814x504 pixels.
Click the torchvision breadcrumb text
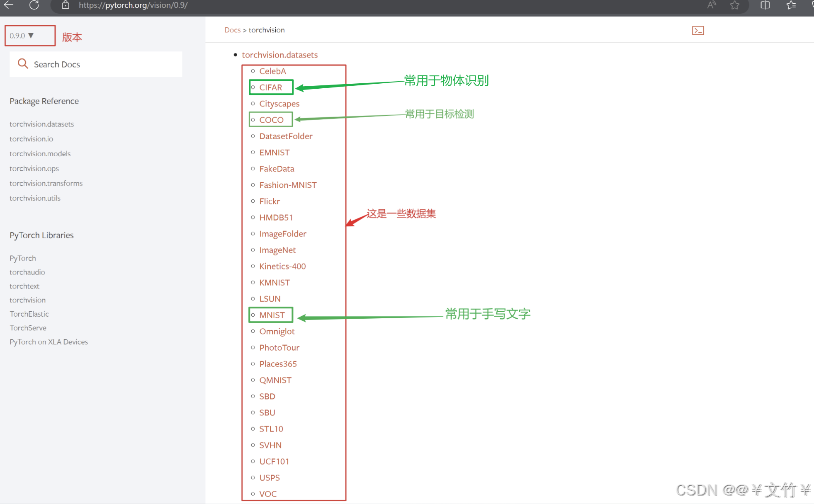pyautogui.click(x=267, y=30)
